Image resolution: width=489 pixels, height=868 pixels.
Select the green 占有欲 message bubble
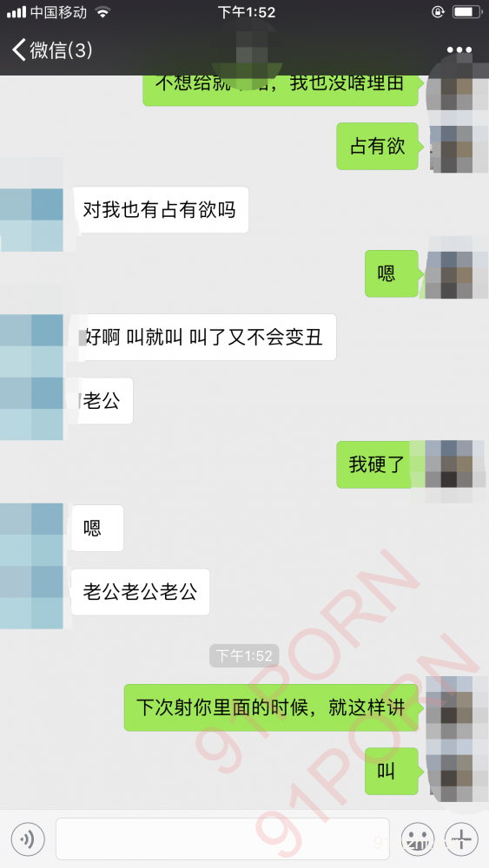click(378, 146)
